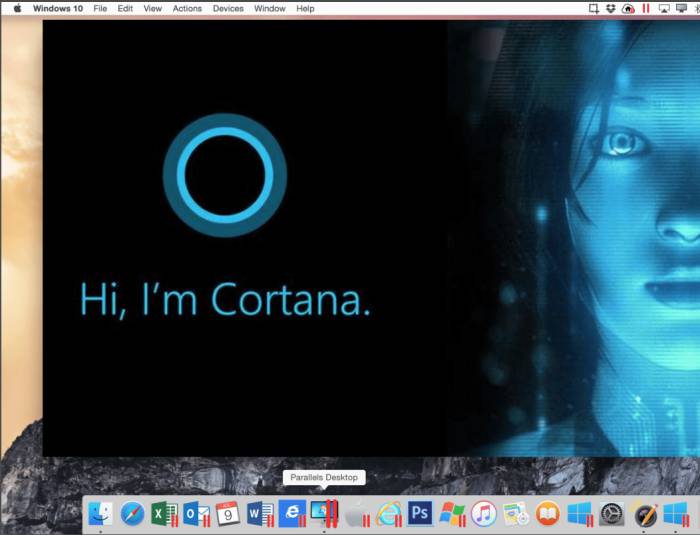The height and width of the screenshot is (535, 700).
Task: Open Outlook in the dock
Action: point(196,514)
